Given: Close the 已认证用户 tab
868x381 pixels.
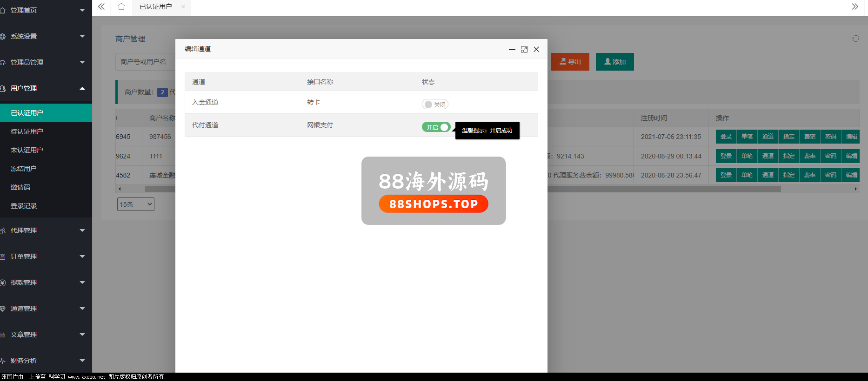Looking at the screenshot, I should 183,7.
